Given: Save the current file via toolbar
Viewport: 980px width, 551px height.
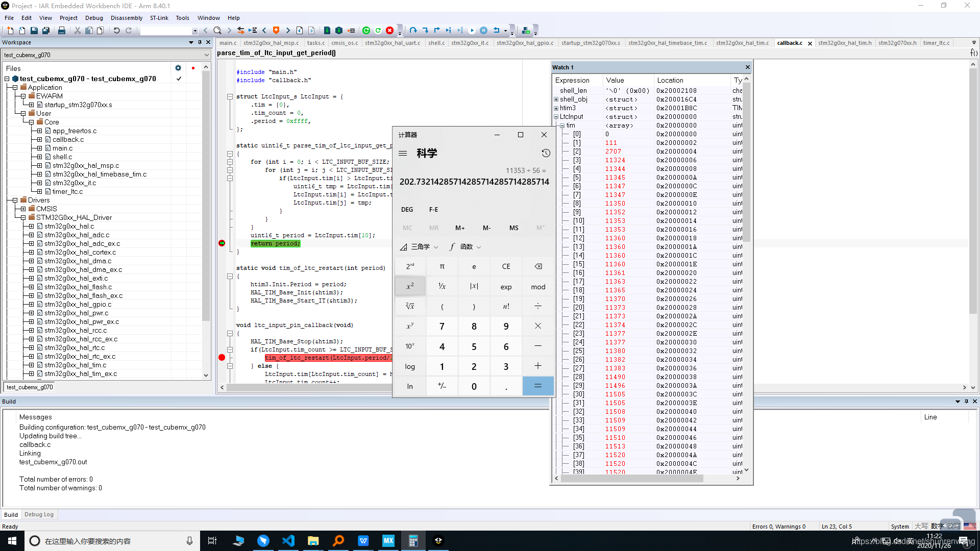Looking at the screenshot, I should [x=34, y=31].
